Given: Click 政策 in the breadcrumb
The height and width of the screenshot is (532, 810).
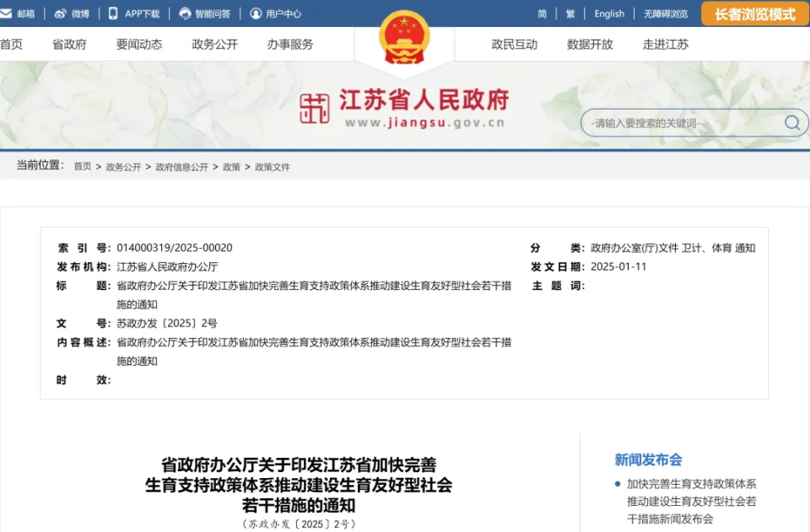Looking at the screenshot, I should click(x=231, y=167).
